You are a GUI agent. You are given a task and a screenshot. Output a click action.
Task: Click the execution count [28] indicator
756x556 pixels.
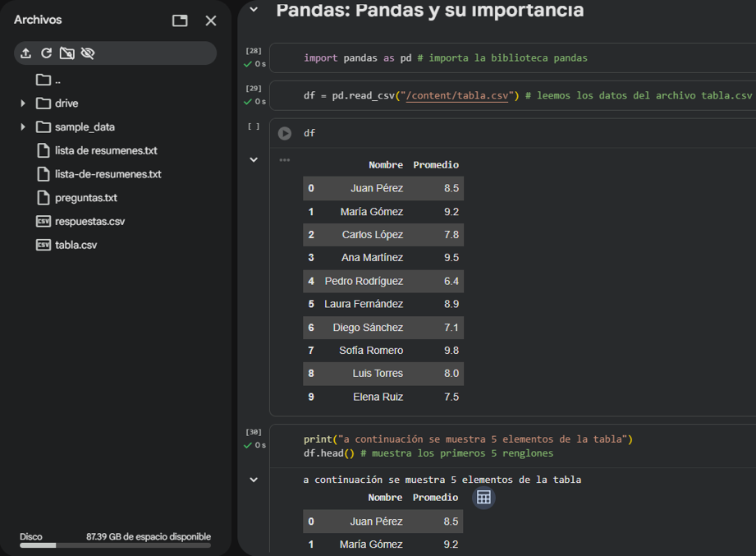(x=254, y=51)
